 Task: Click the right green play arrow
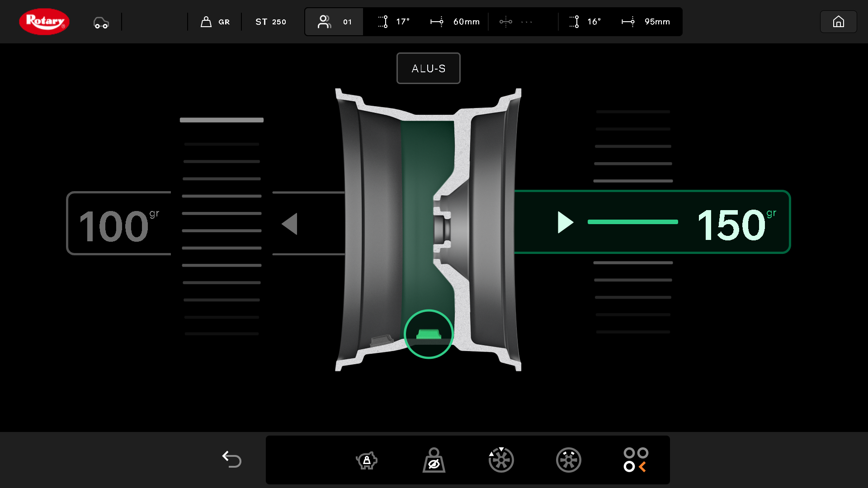pos(565,222)
